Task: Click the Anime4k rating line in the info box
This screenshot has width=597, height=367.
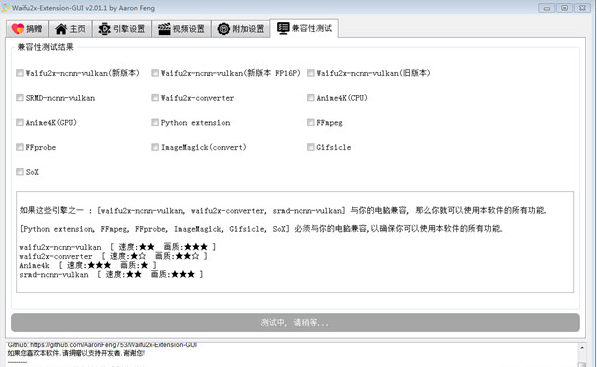Action: 88,265
